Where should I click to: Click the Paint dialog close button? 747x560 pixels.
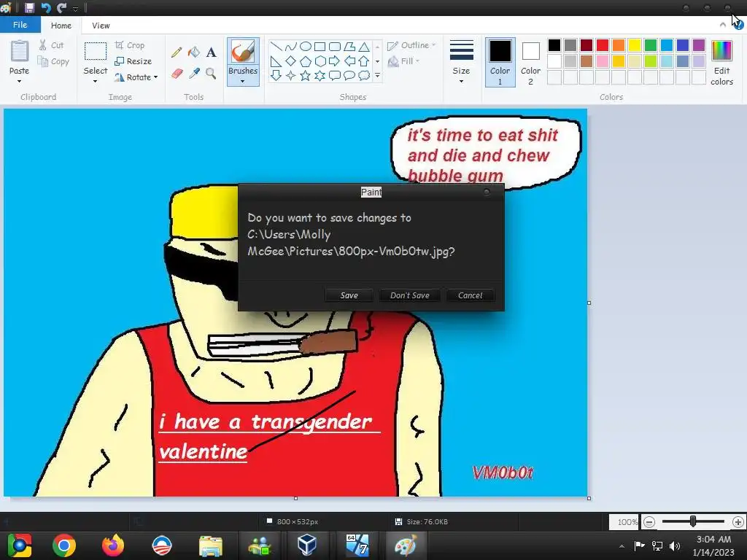coord(487,192)
